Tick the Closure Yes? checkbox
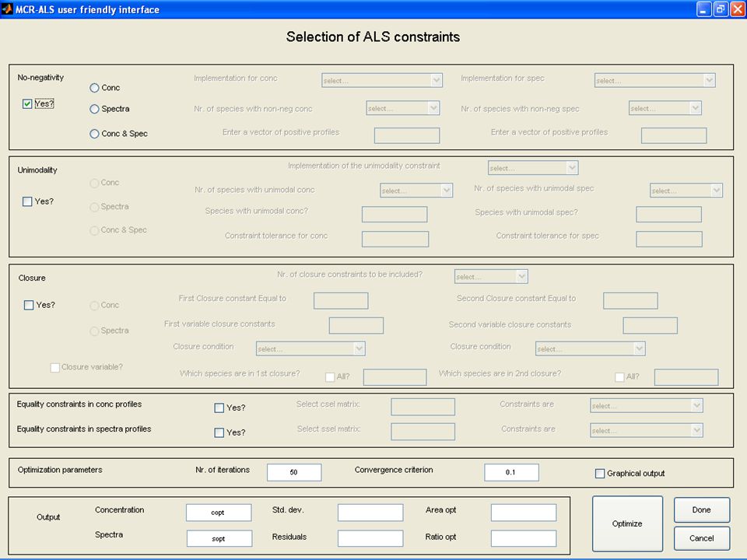The width and height of the screenshot is (747, 560). (29, 305)
